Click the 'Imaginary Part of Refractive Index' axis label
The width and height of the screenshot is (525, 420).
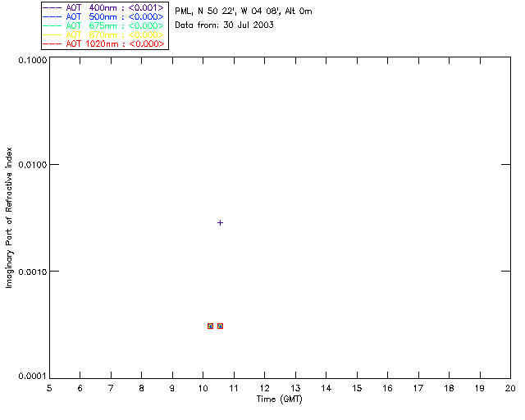[x=9, y=217]
